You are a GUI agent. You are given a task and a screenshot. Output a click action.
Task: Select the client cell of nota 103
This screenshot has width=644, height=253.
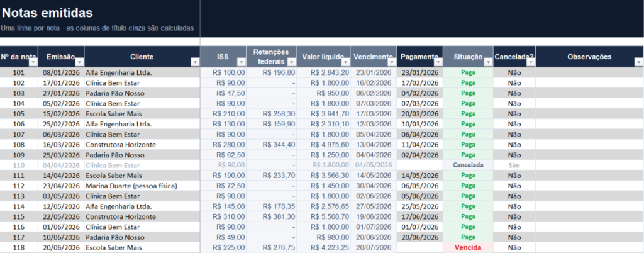click(x=142, y=93)
